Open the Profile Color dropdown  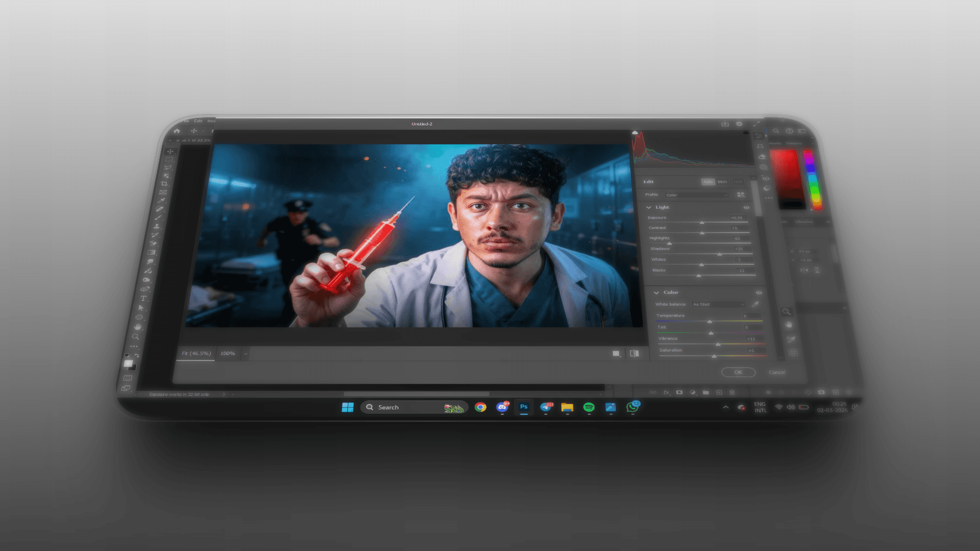[697, 195]
